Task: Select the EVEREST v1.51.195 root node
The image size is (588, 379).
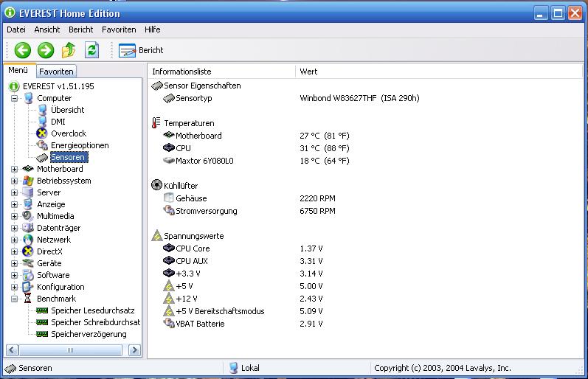Action: coord(58,86)
